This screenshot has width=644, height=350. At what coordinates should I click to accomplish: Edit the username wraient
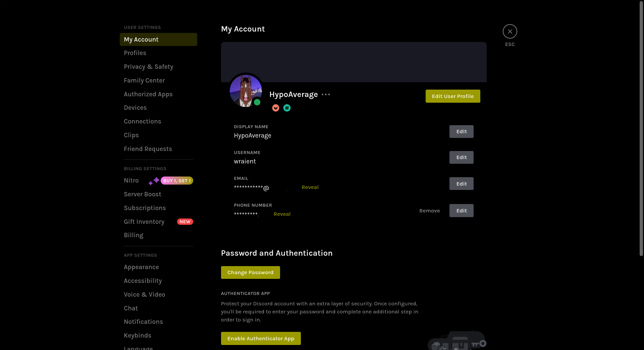point(462,157)
